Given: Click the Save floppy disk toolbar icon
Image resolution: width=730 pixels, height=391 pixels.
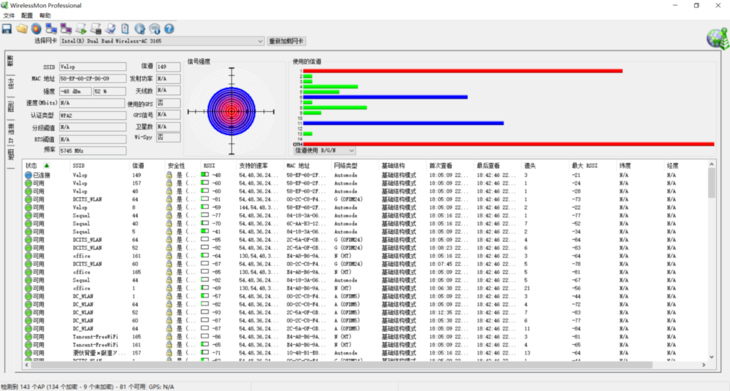Looking at the screenshot, I should pyautogui.click(x=7, y=29).
